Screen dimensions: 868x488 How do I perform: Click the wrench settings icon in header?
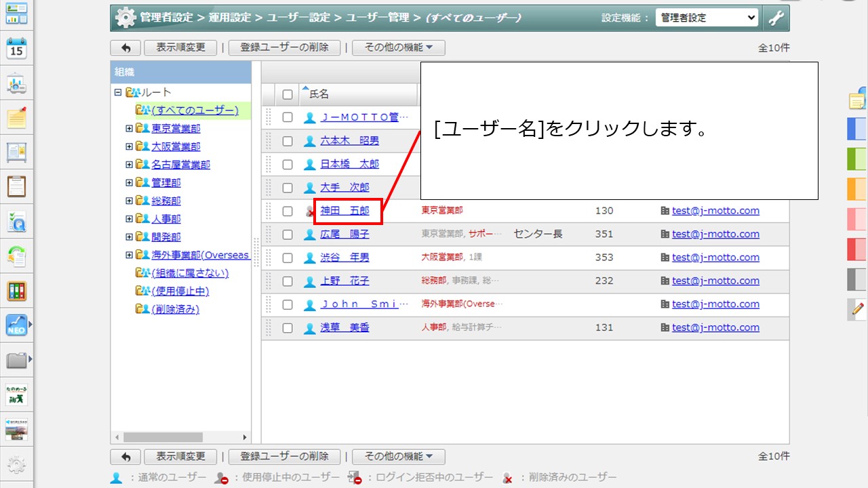(775, 18)
